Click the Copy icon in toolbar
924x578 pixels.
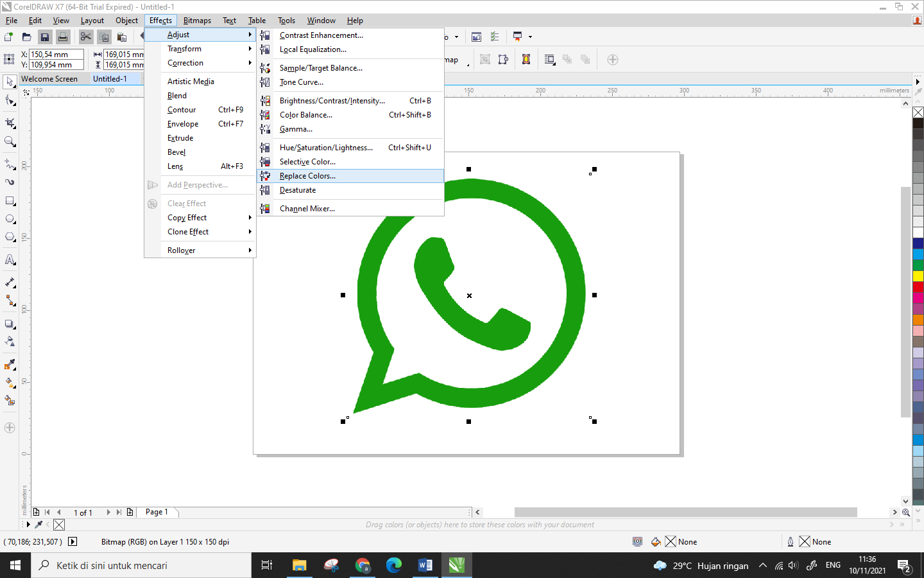coord(104,37)
